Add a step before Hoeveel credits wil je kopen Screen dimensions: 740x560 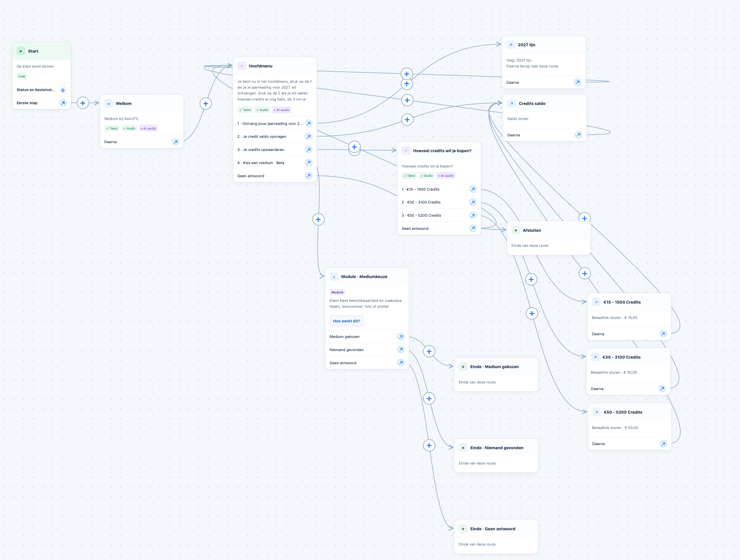pos(354,147)
